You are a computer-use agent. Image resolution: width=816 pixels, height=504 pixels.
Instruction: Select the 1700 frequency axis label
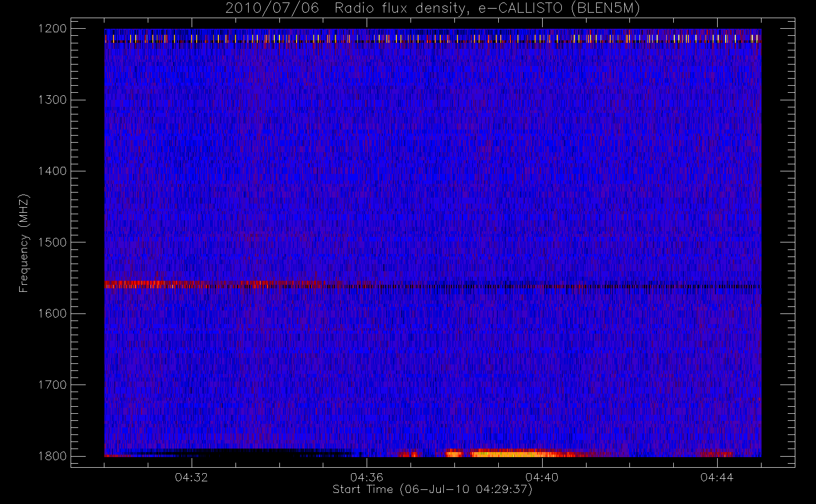[52, 385]
